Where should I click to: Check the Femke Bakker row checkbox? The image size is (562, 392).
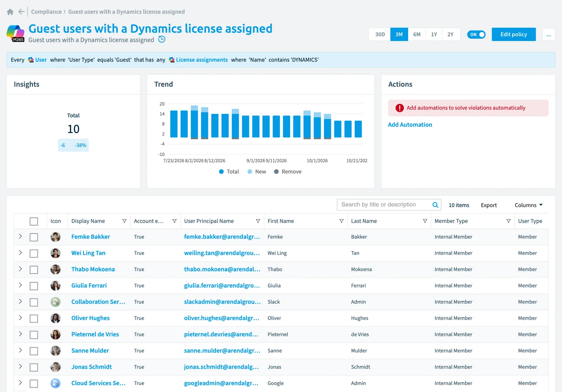[34, 237]
